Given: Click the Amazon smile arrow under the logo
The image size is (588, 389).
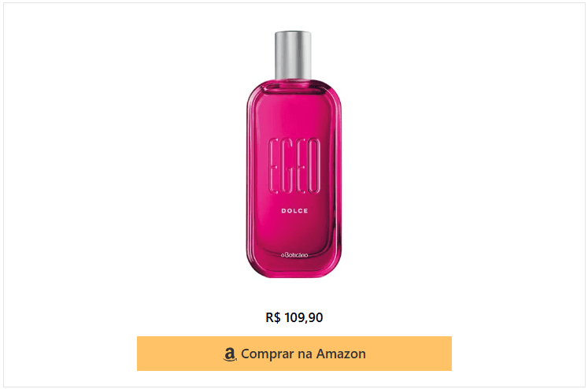Looking at the screenshot, I should pos(230,359).
